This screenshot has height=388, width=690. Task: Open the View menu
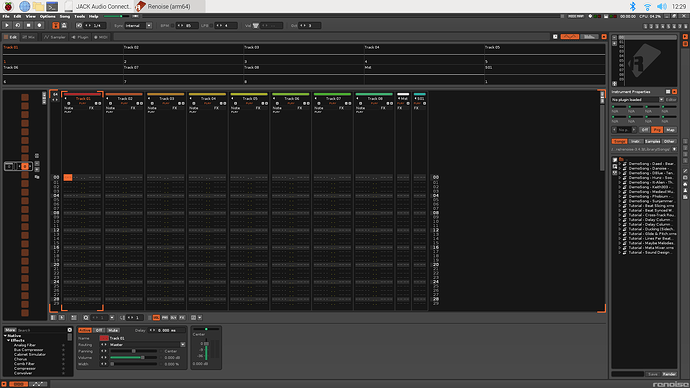tap(30, 16)
